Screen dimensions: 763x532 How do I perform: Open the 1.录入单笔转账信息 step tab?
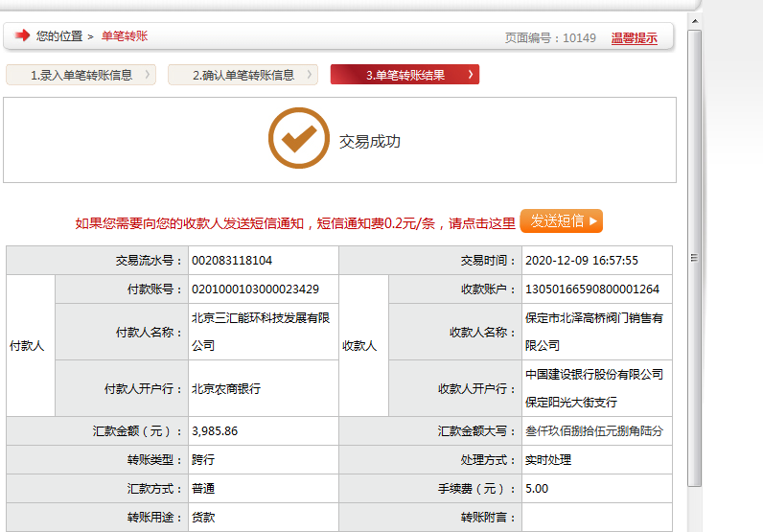point(81,75)
